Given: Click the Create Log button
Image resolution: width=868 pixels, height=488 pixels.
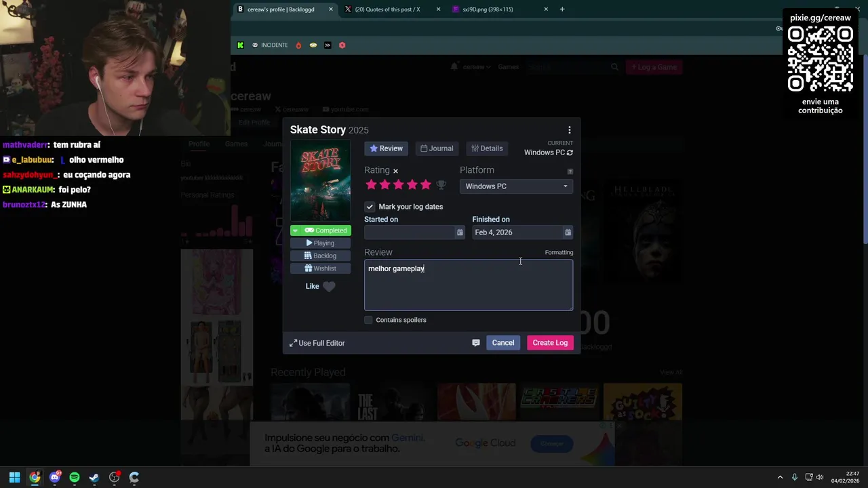Looking at the screenshot, I should [550, 343].
